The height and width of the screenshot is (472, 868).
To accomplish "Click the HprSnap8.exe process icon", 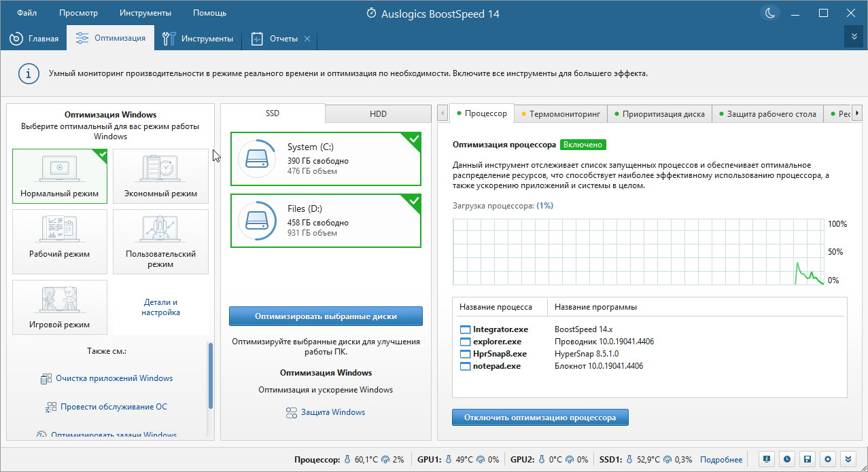I will point(466,354).
